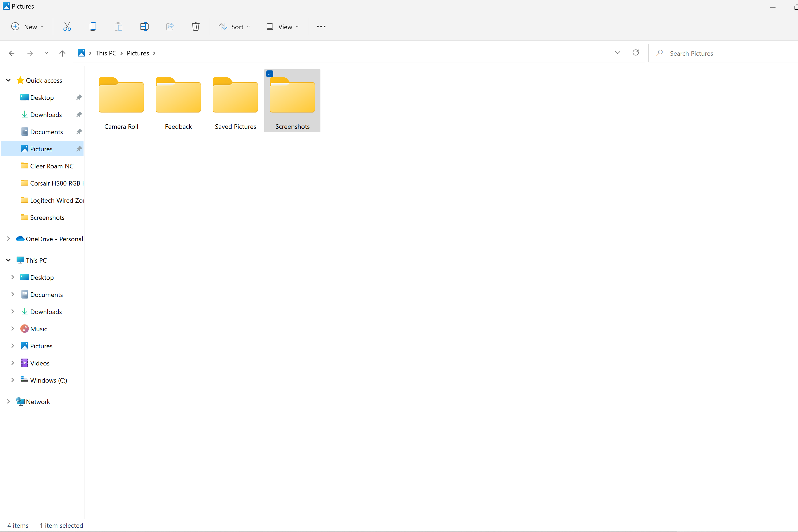
Task: Click chevron after Pictures breadcrumb
Action: coord(154,53)
